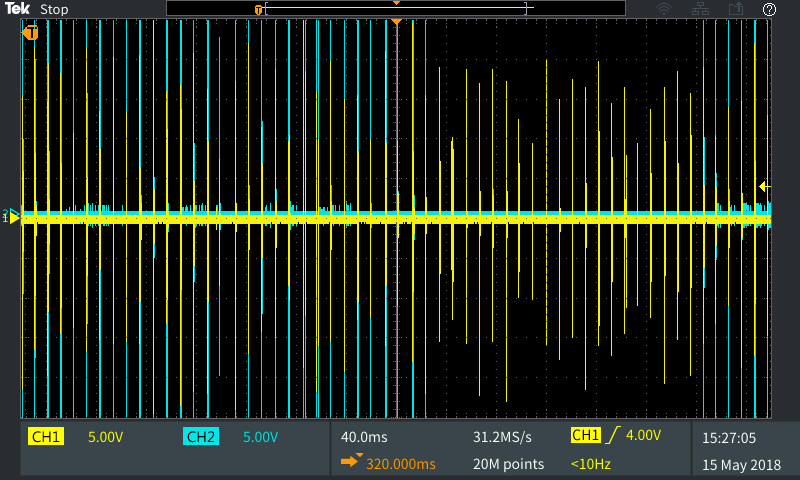Click the 40.0ms timebase value
The height and width of the screenshot is (480, 800).
click(x=364, y=437)
